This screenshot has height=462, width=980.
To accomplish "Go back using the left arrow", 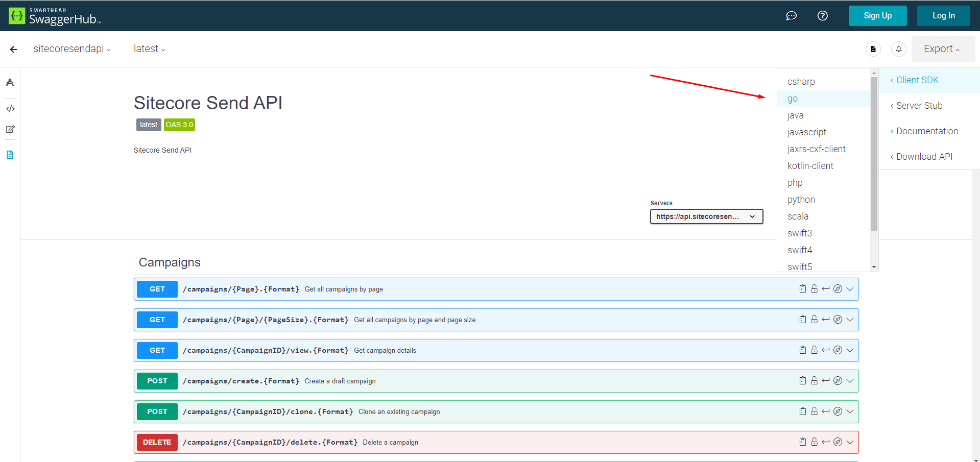I will pyautogui.click(x=14, y=49).
